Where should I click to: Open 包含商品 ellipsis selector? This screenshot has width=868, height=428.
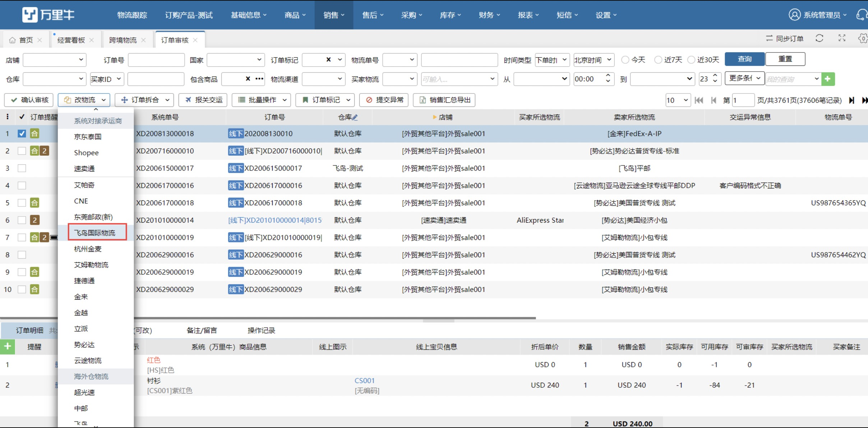point(259,79)
